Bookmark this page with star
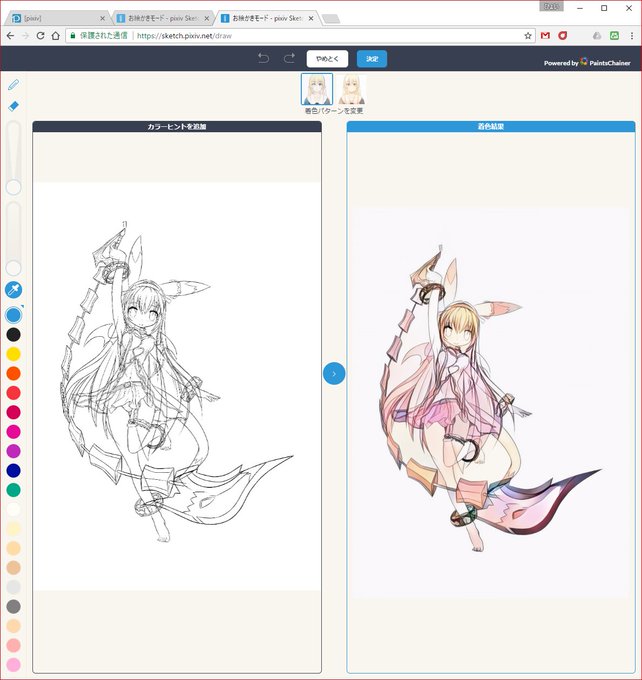 click(528, 36)
